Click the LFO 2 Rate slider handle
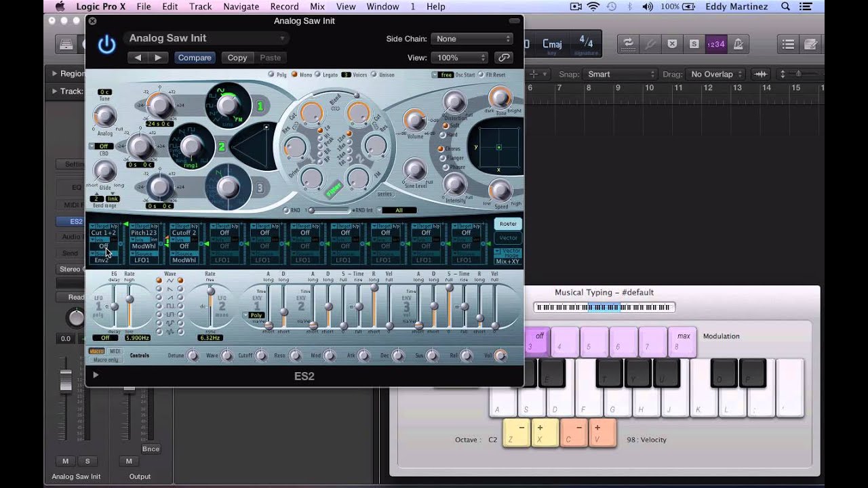 pos(211,291)
